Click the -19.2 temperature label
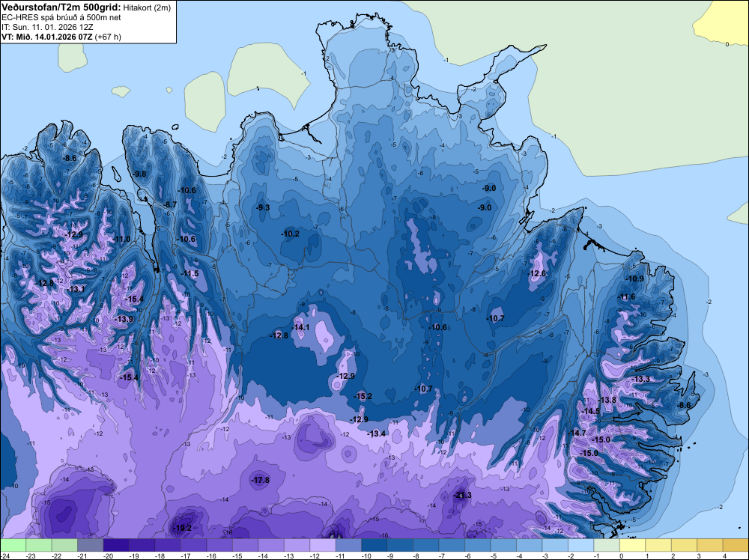 click(183, 528)
